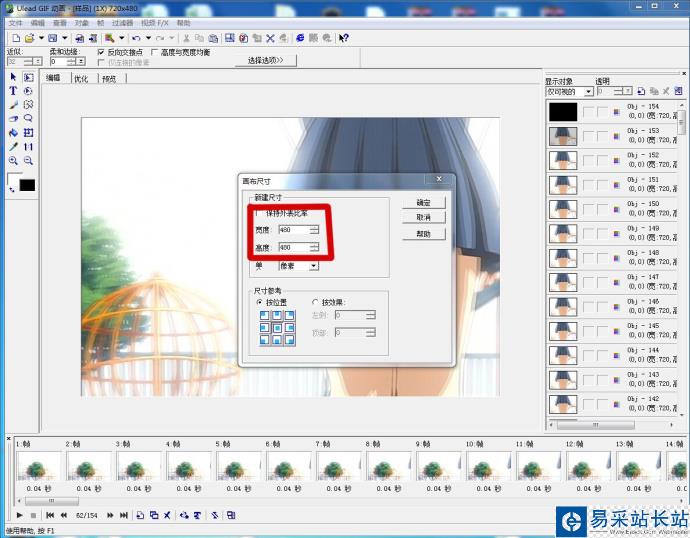Viewport: 690px width, 538px height.
Task: Click the duplicate frame icon below timeline
Action: pos(154,515)
